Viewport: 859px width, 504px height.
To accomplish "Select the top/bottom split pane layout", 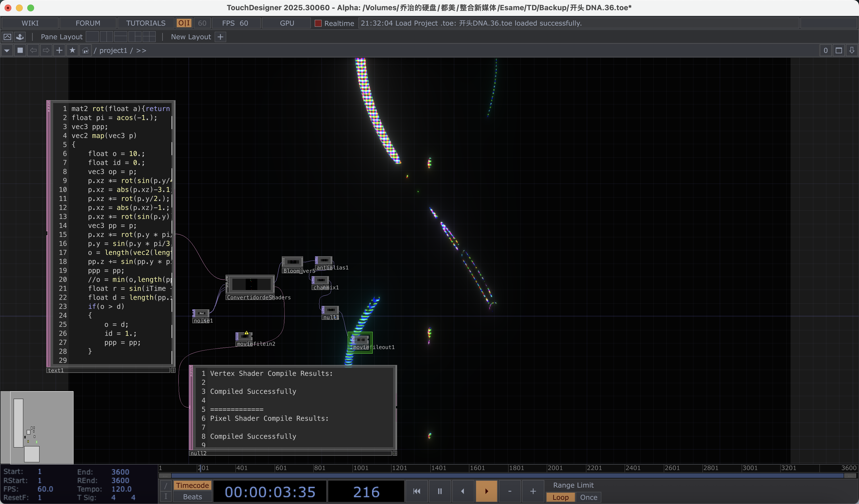I will [x=121, y=37].
